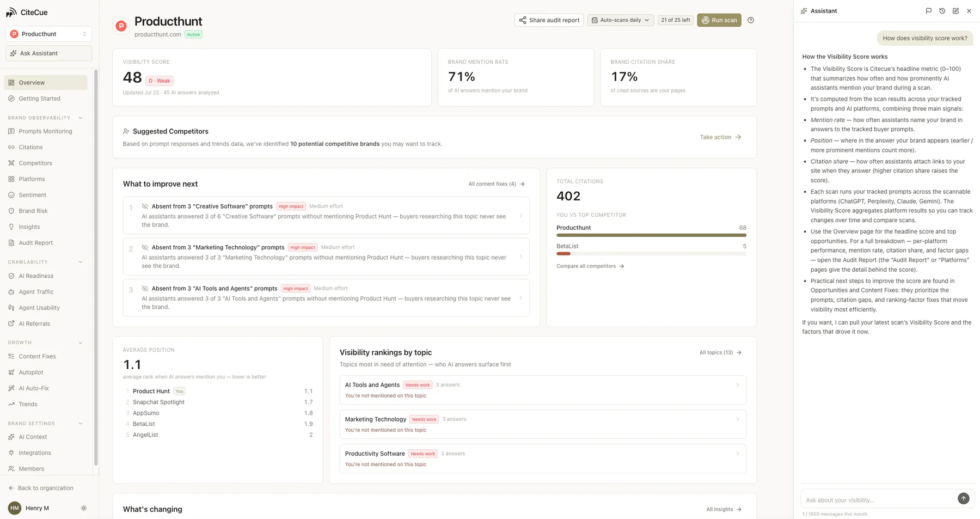Click the Audit Report document icon

click(11, 243)
